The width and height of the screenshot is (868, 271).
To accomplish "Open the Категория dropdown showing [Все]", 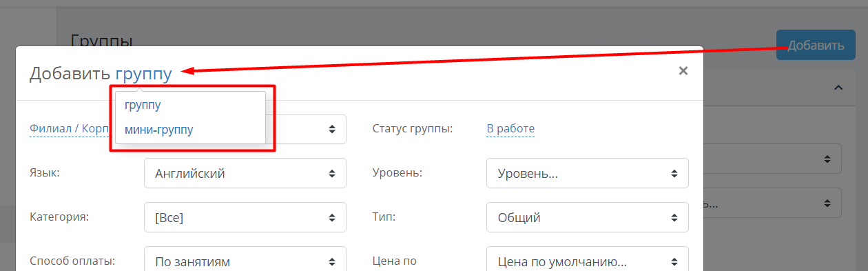I will coord(245,218).
